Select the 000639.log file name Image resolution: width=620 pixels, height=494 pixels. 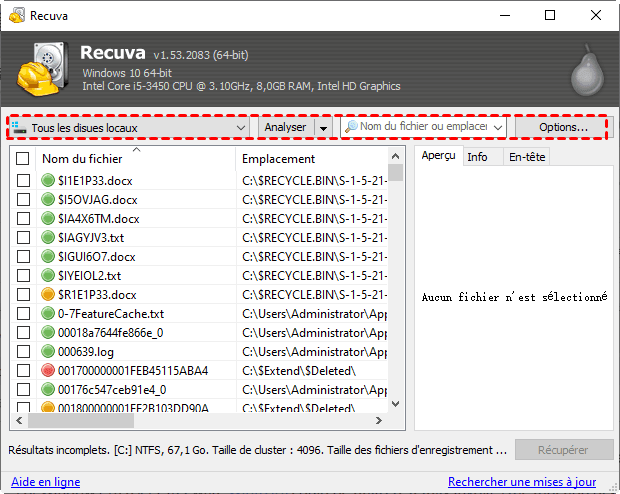pos(86,352)
